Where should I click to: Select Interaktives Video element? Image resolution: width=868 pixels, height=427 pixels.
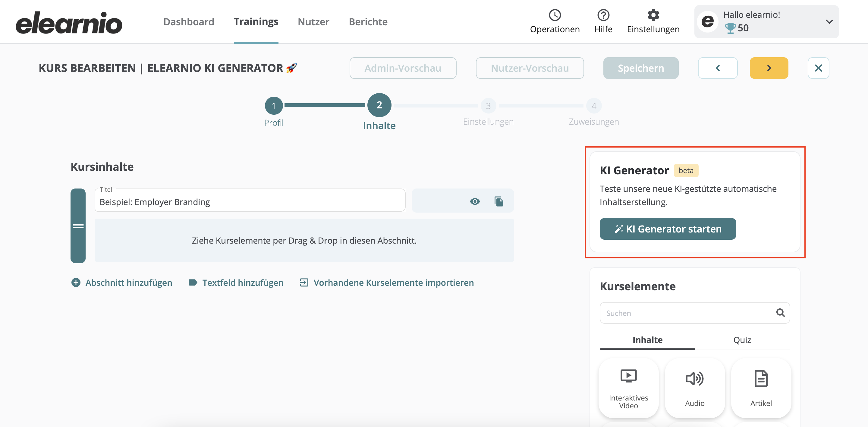(x=628, y=388)
